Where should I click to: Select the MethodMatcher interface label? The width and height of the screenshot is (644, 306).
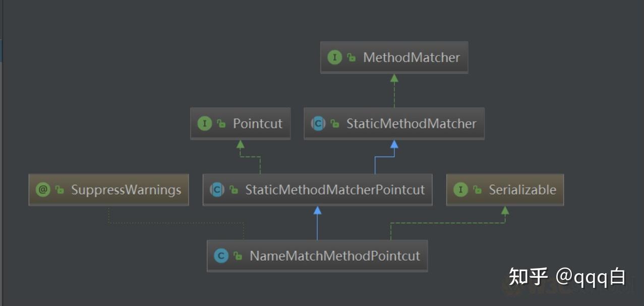tap(412, 58)
